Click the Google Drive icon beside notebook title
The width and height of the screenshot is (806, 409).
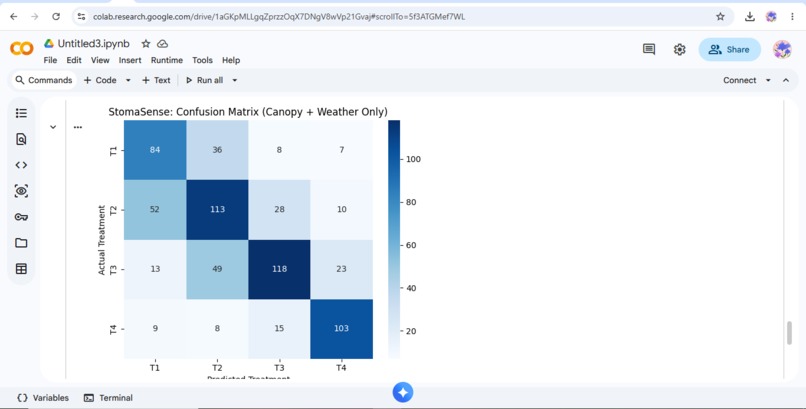[49, 44]
